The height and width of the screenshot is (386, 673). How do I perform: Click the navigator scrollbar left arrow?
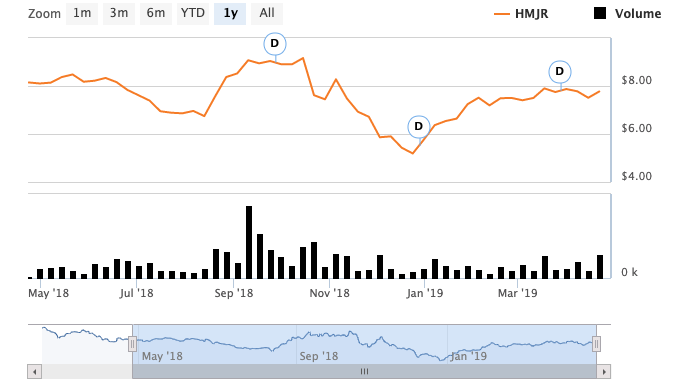pos(34,371)
